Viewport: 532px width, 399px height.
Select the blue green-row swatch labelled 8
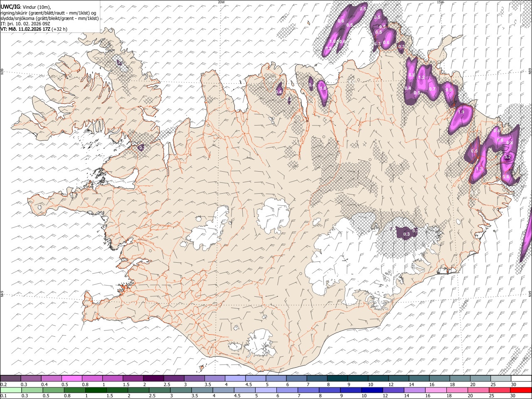pos(330,390)
